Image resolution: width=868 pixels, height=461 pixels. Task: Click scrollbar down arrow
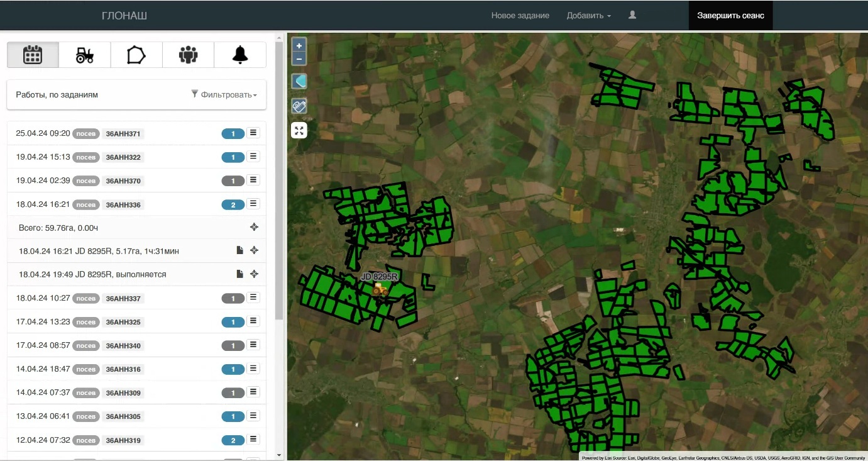279,455
